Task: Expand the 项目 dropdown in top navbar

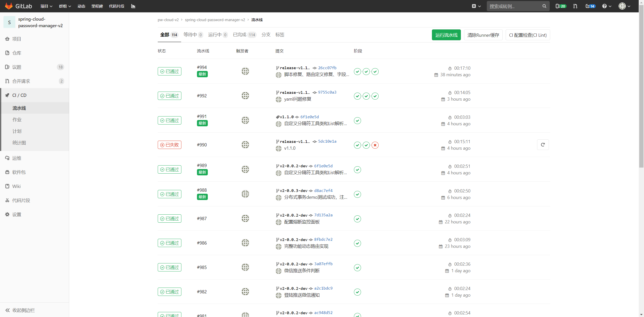Action: [46, 6]
